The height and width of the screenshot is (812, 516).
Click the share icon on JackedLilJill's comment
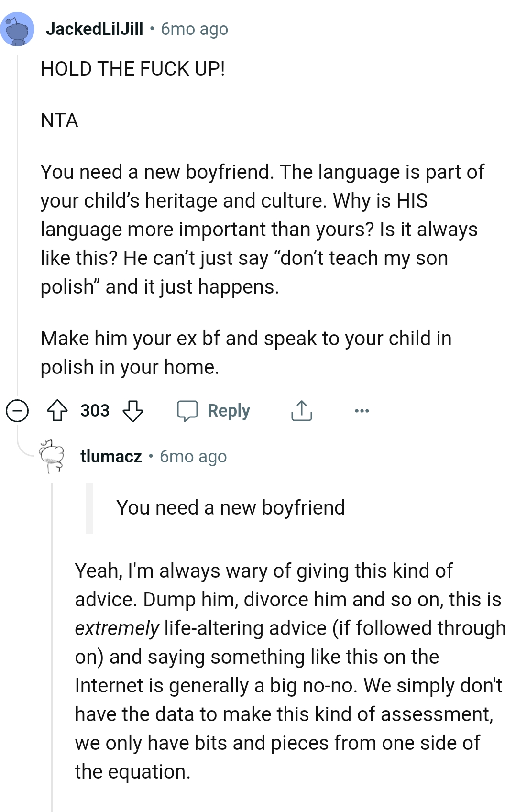coord(301,410)
